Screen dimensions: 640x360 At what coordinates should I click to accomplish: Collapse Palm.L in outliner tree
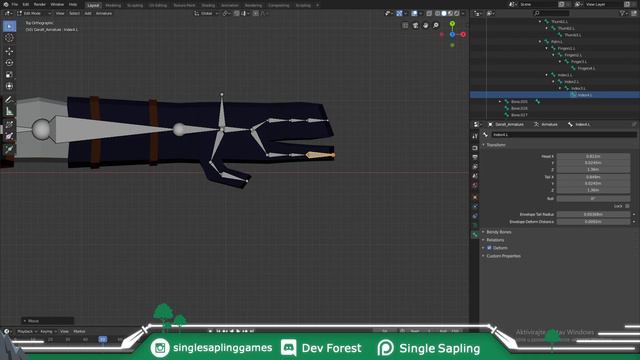coord(540,42)
